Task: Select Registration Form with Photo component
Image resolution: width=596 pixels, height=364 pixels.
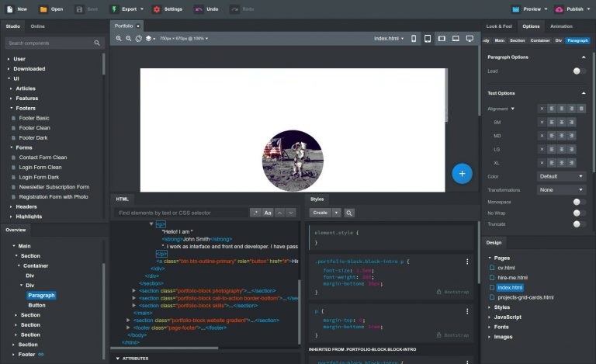Action: pos(54,197)
